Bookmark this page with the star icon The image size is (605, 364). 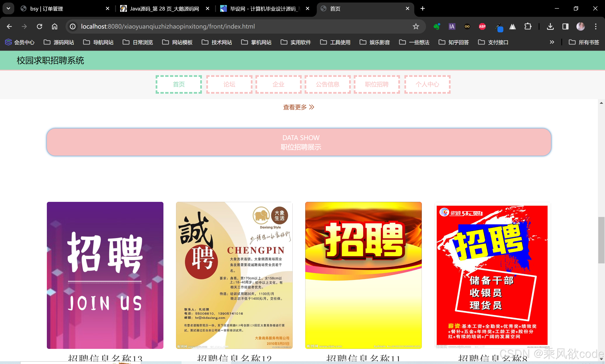click(416, 26)
